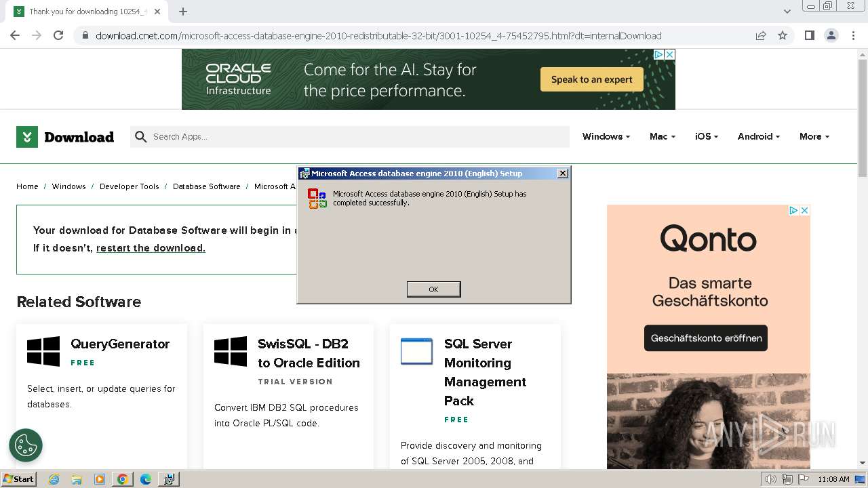Share this page via address bar icon
Screen dimensions: 868x488
click(761, 35)
